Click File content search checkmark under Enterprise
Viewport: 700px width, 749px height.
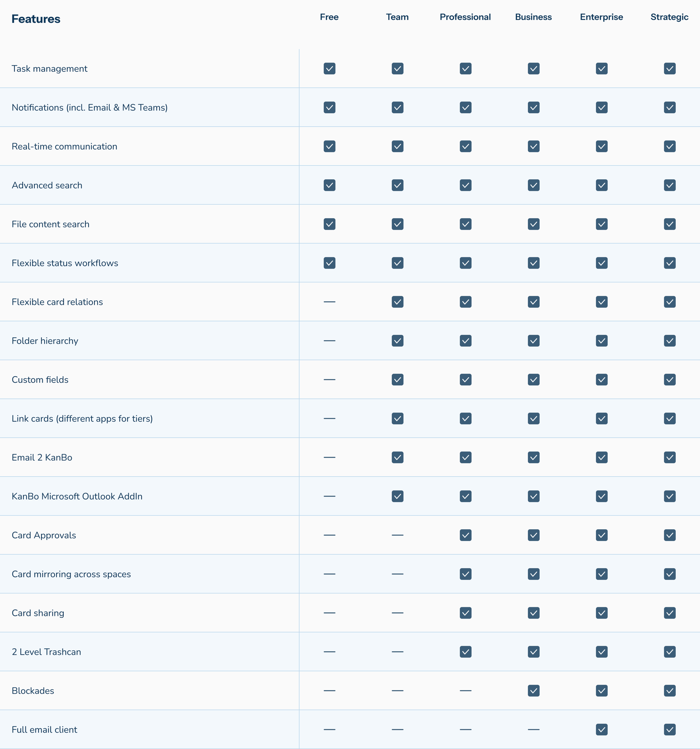(x=602, y=224)
